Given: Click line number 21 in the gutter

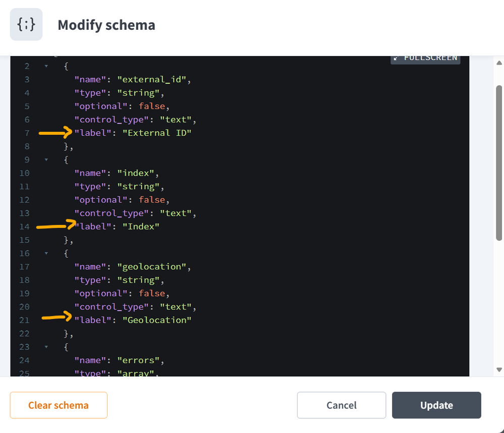Looking at the screenshot, I should [x=24, y=320].
